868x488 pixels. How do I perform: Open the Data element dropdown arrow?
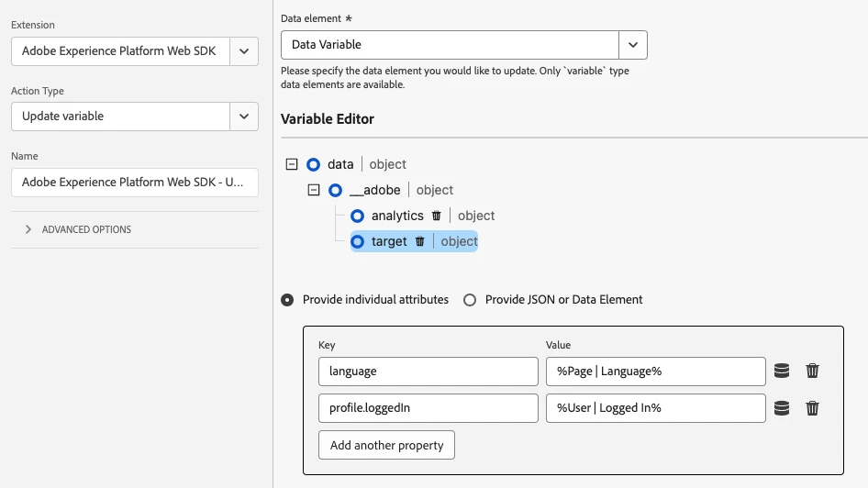coord(633,45)
